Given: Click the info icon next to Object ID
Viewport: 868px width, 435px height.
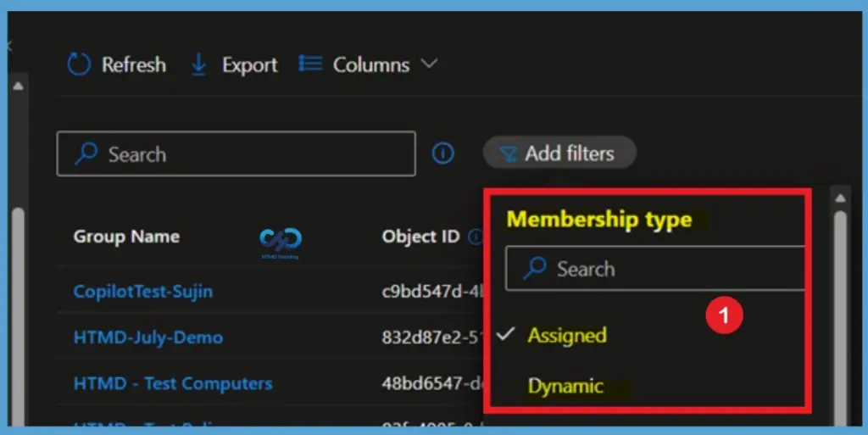Looking at the screenshot, I should point(476,237).
